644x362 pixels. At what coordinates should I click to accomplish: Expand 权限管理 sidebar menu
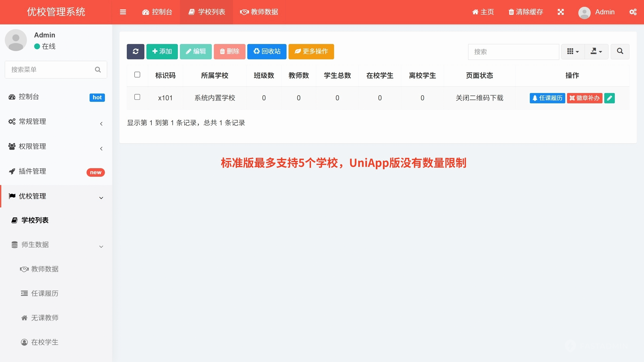(56, 147)
